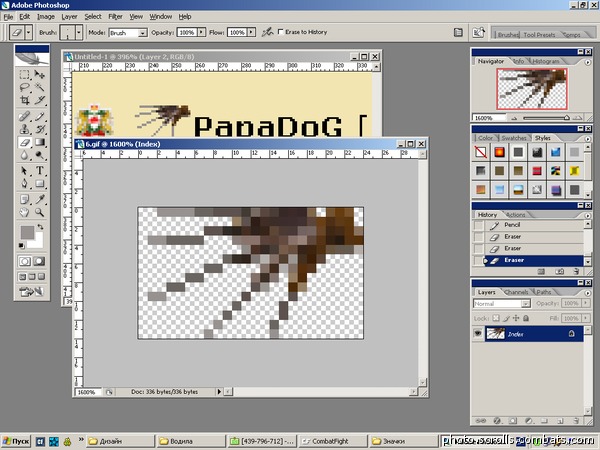Select the Eyedropper tool

pos(39,199)
